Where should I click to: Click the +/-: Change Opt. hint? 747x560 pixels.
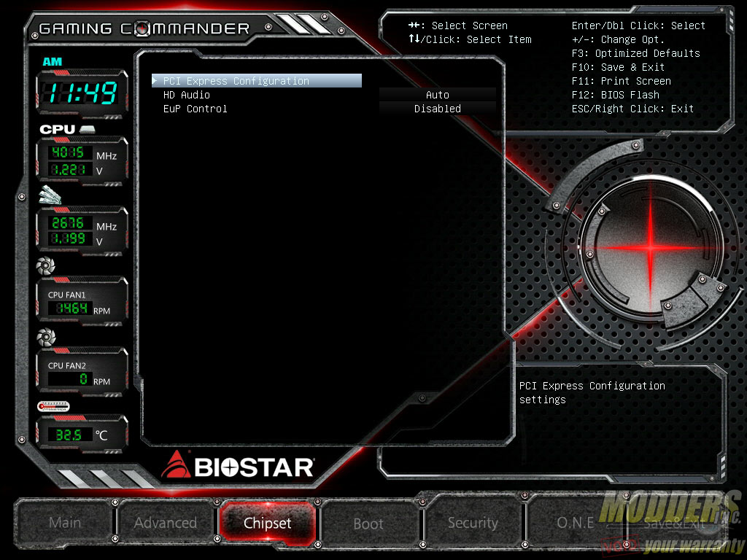tap(618, 39)
